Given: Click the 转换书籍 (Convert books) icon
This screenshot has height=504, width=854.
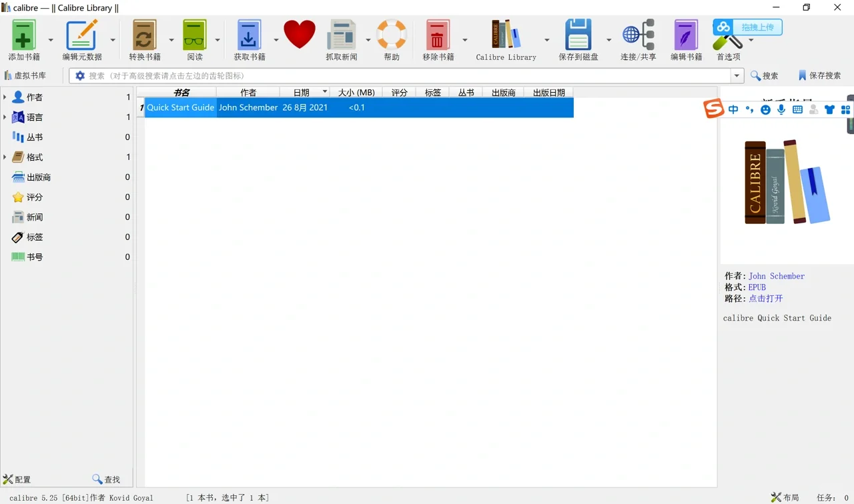Looking at the screenshot, I should [x=144, y=34].
